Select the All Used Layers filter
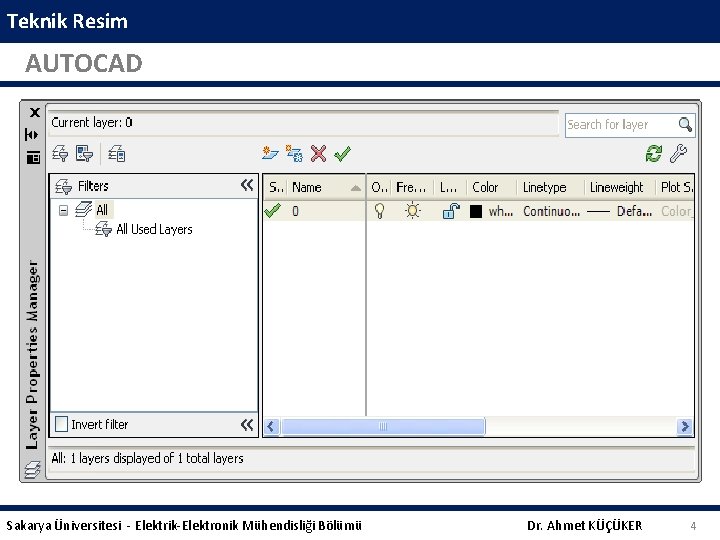Screen dimensions: 720x540 154,229
